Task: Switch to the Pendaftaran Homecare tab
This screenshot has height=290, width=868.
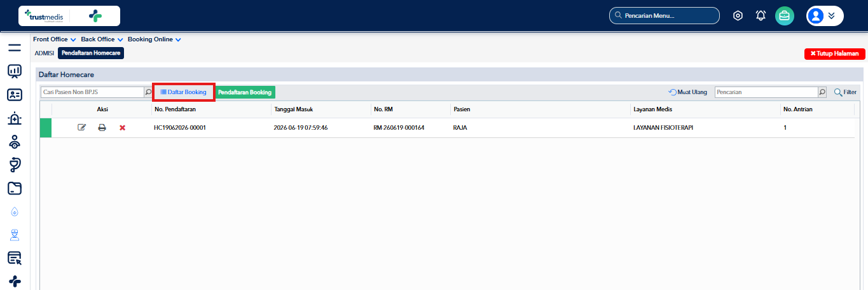Action: click(x=91, y=53)
